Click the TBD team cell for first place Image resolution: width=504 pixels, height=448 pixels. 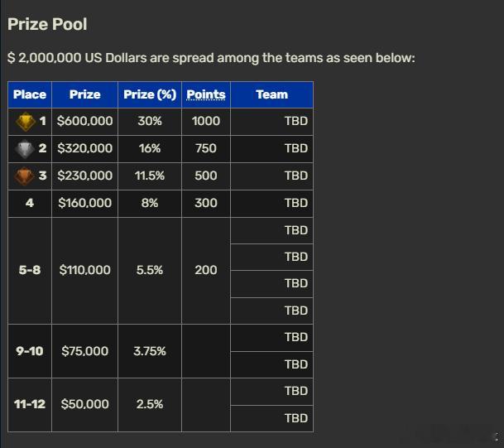[x=272, y=121]
